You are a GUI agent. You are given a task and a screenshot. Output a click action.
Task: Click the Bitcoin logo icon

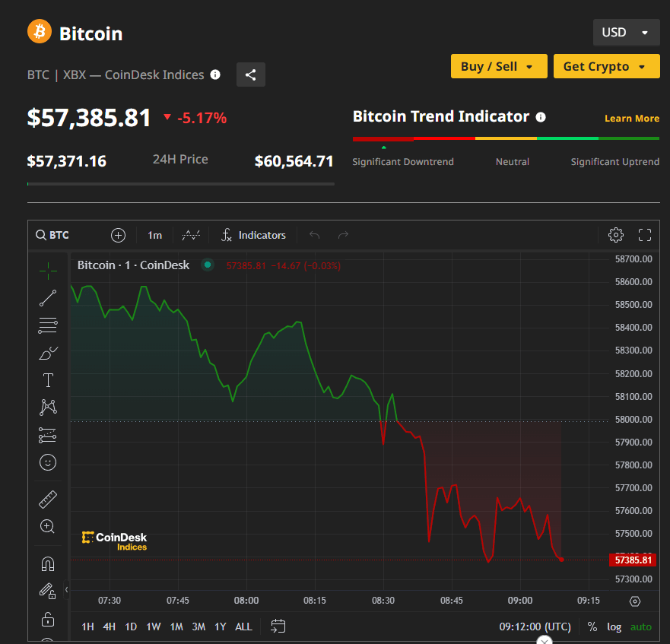(40, 31)
